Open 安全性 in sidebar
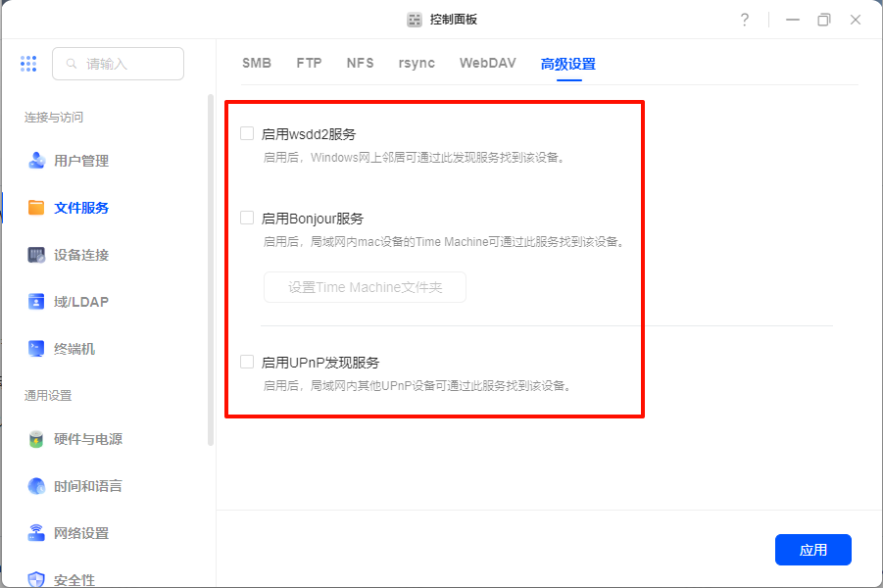Screen dimensions: 883x588 pyautogui.click(x=74, y=579)
